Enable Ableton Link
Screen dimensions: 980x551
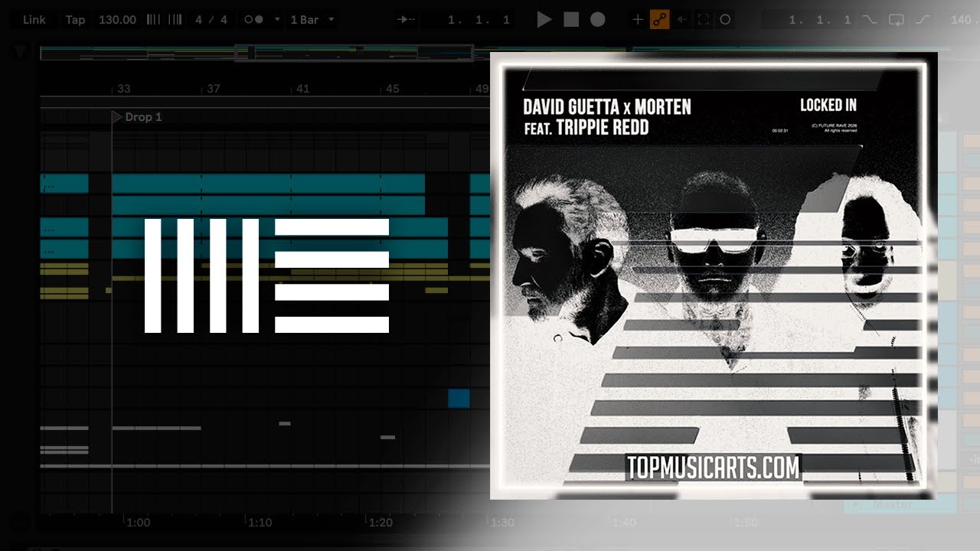click(x=34, y=20)
